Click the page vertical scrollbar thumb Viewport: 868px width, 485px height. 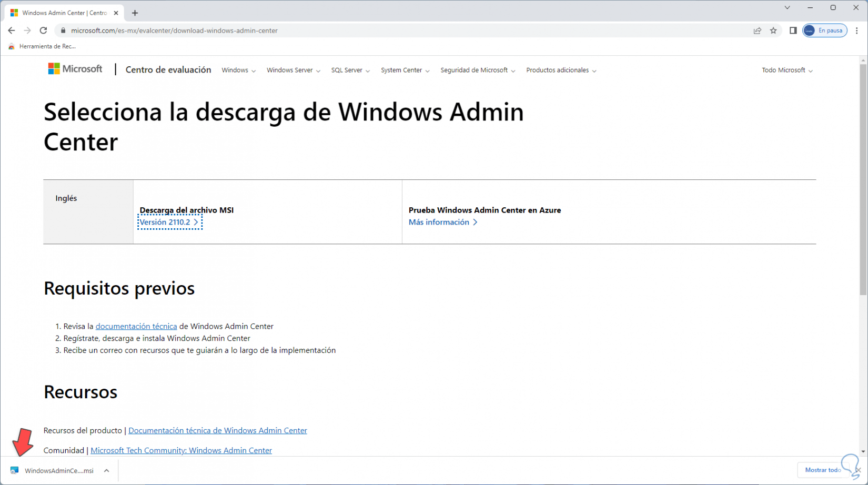click(x=863, y=179)
